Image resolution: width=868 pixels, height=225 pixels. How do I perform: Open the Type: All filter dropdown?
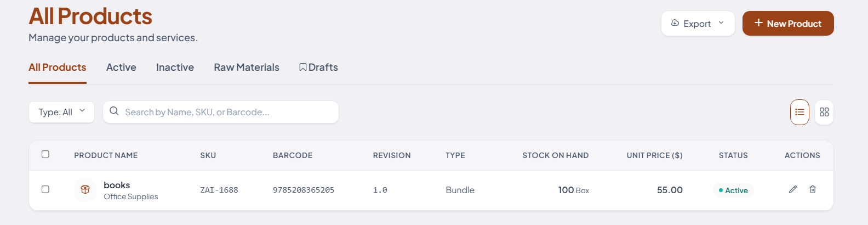(x=61, y=112)
